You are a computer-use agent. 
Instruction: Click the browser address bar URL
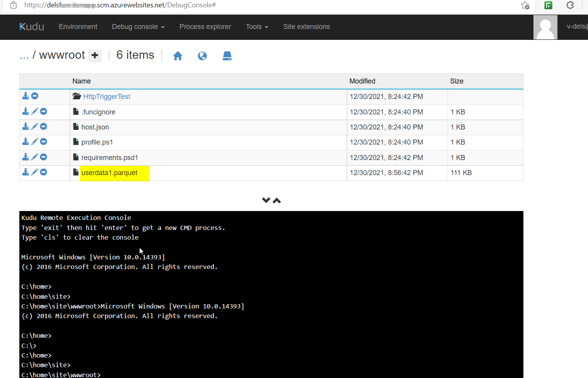(120, 5)
